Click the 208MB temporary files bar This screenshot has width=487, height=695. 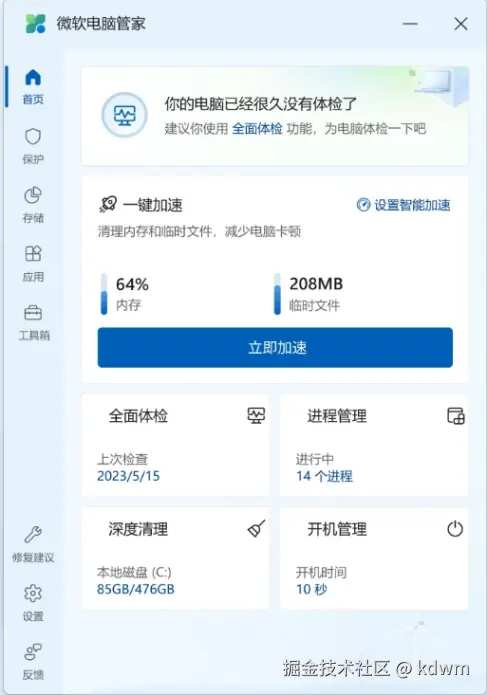pos(277,294)
